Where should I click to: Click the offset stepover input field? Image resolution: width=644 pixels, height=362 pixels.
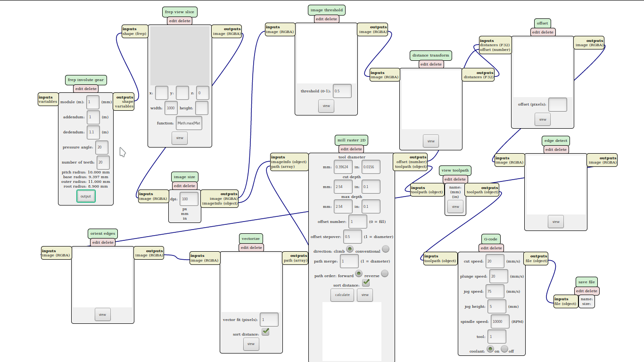353,237
